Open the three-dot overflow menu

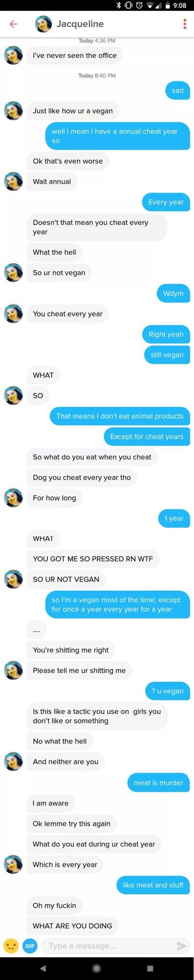pyautogui.click(x=185, y=24)
